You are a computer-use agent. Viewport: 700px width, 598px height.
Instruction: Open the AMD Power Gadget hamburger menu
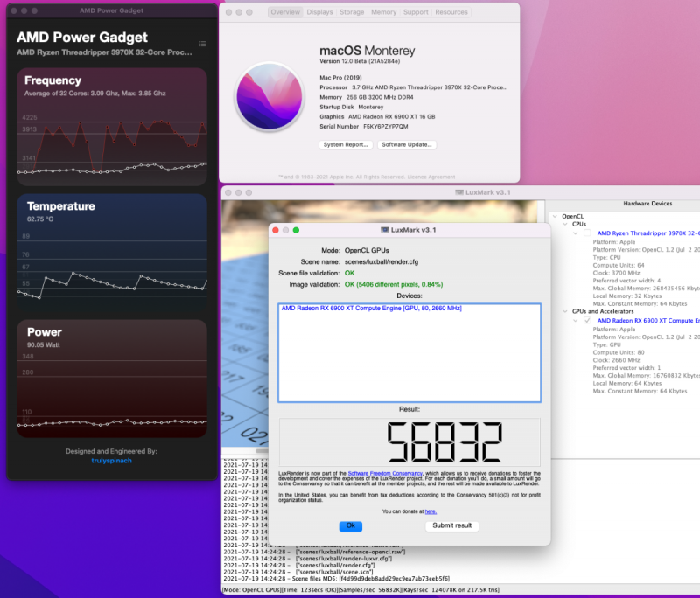tap(204, 44)
